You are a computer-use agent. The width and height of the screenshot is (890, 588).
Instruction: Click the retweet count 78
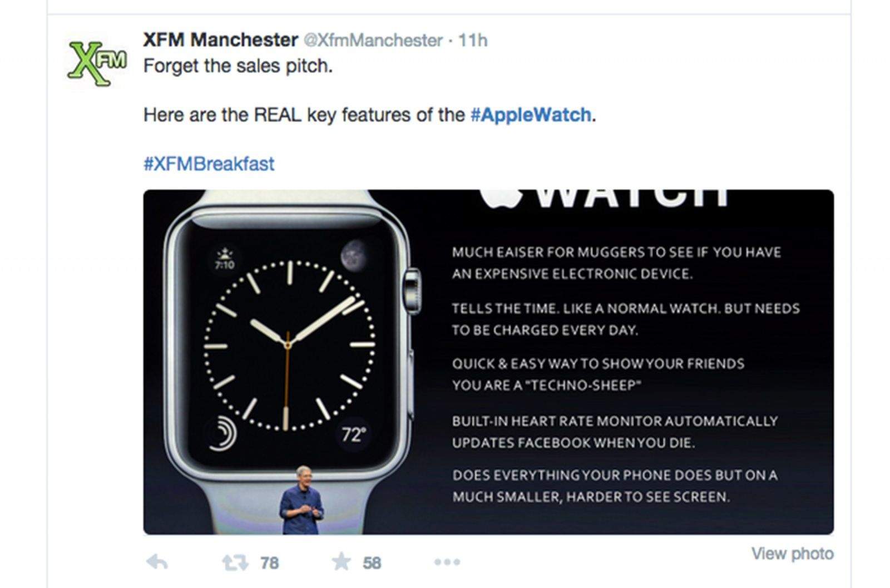[269, 563]
